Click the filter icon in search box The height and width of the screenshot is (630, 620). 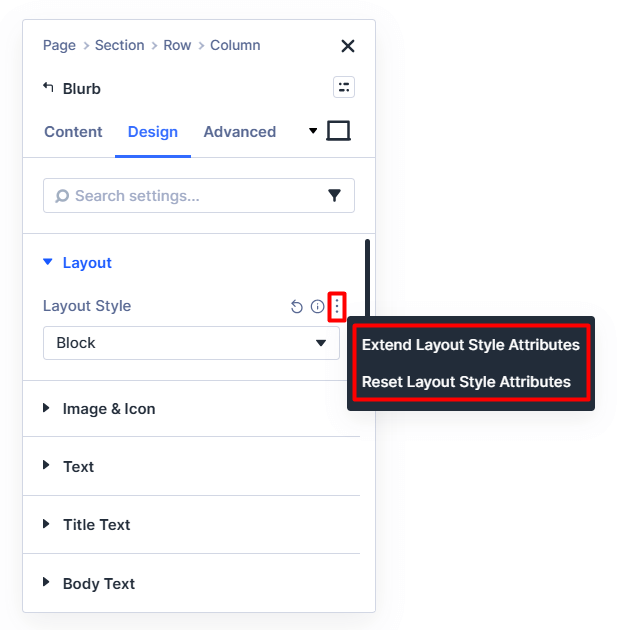click(335, 196)
